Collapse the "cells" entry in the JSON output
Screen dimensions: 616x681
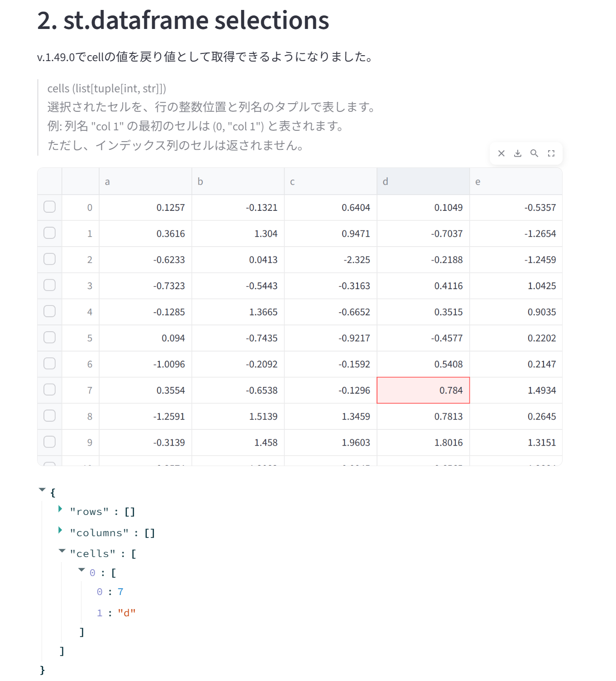[x=62, y=551]
